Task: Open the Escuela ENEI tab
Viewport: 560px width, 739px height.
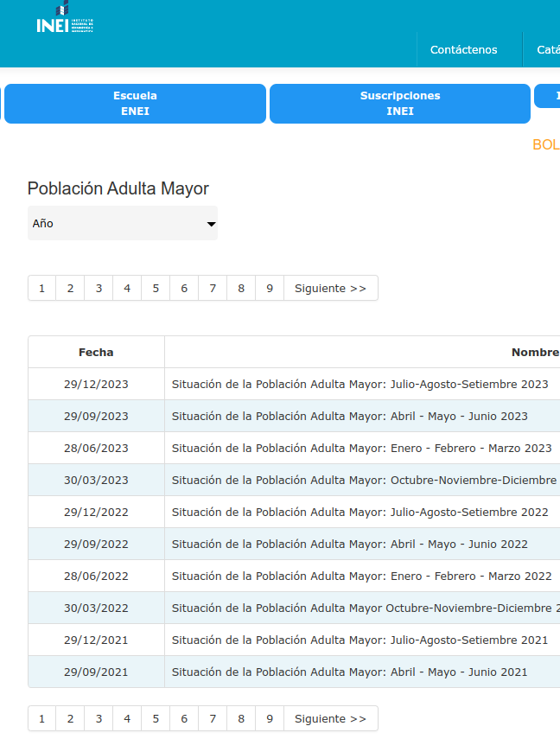Action: 135,104
